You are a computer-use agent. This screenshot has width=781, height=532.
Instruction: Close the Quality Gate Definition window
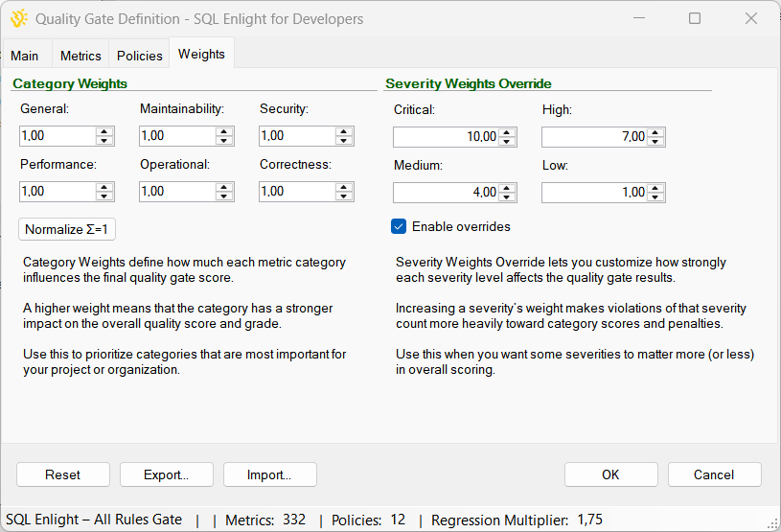[x=751, y=18]
